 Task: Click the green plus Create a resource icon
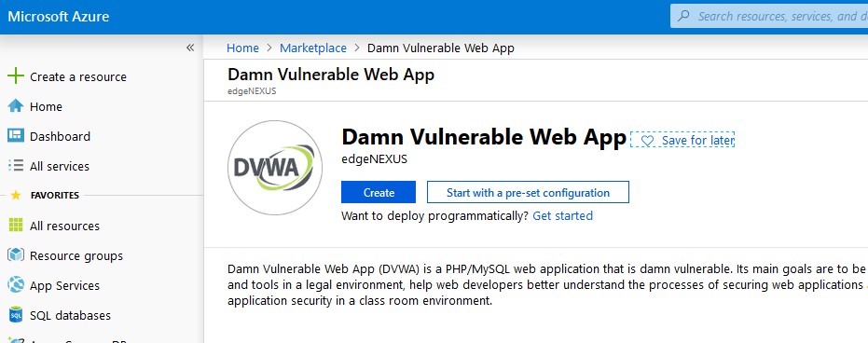[16, 76]
